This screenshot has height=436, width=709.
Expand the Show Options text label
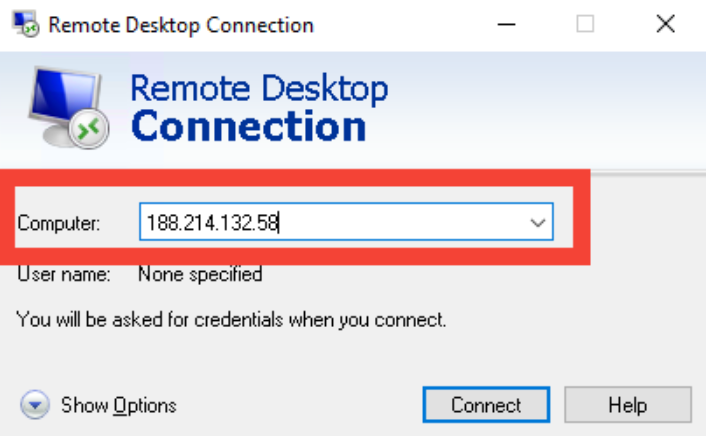pos(118,405)
